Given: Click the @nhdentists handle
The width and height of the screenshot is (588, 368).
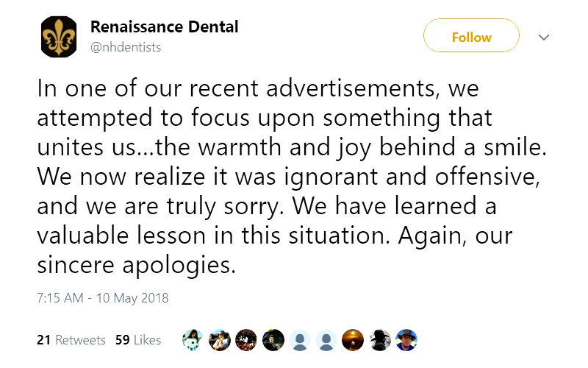Looking at the screenshot, I should pyautogui.click(x=126, y=47).
